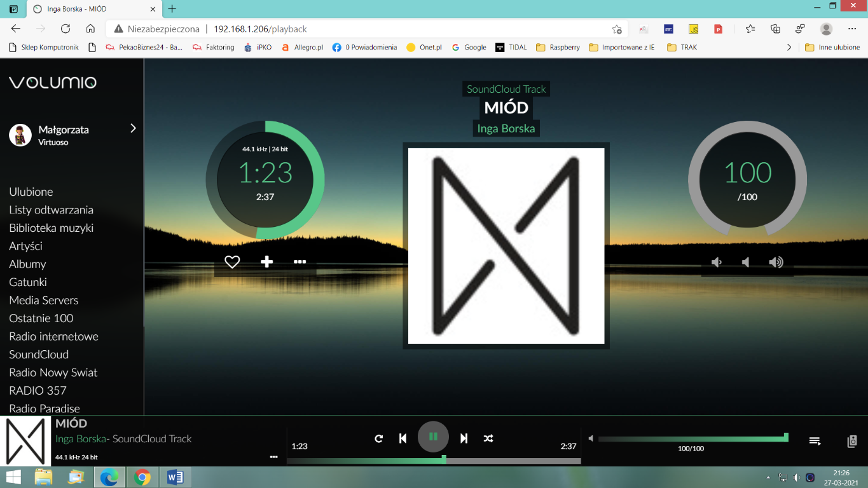Toggle repeat mode in the bottom player
Viewport: 868px width, 488px height.
tap(379, 438)
